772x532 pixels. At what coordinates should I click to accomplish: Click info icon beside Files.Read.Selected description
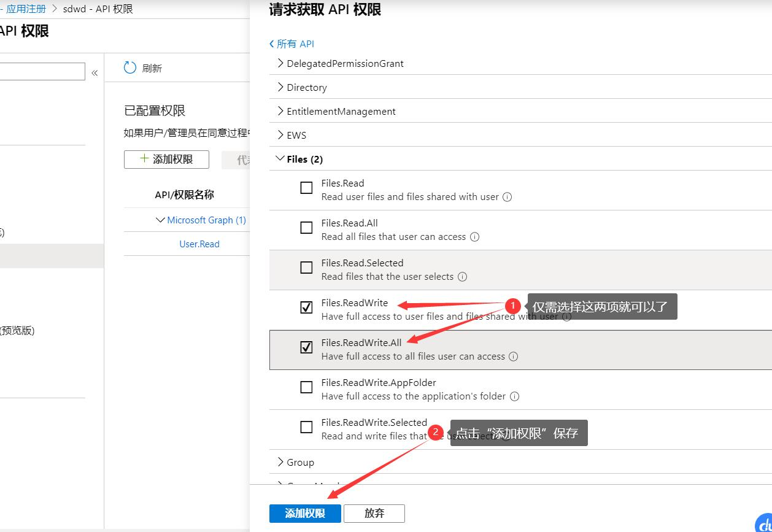(462, 277)
